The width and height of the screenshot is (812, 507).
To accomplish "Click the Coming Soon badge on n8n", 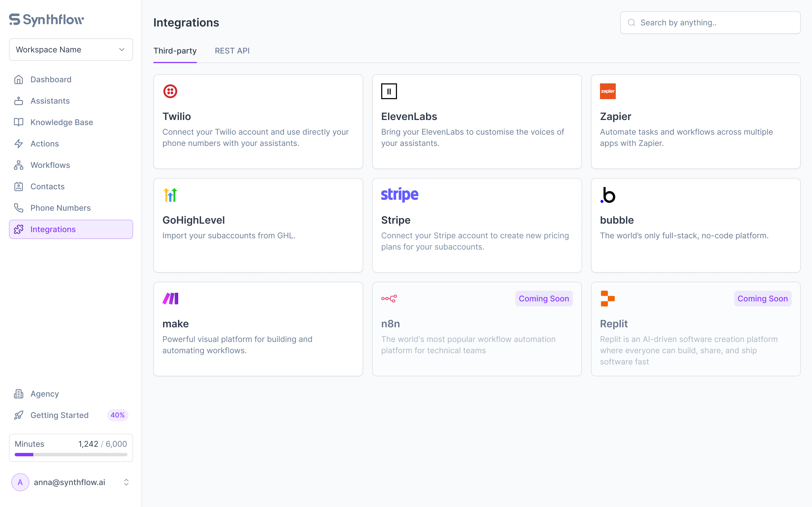I will point(544,299).
